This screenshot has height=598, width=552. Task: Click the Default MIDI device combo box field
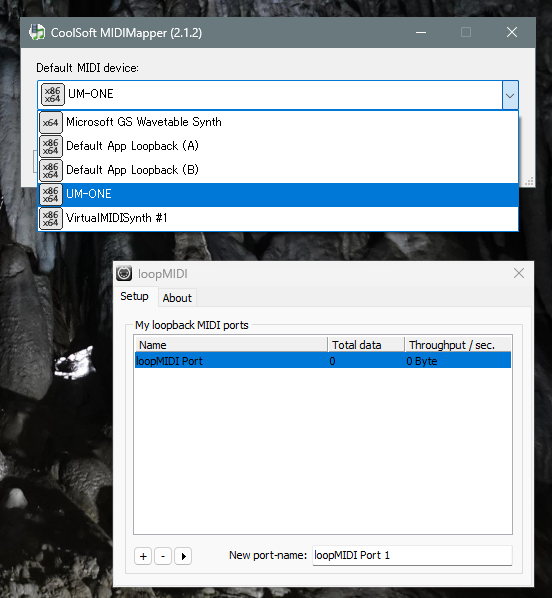pos(278,95)
